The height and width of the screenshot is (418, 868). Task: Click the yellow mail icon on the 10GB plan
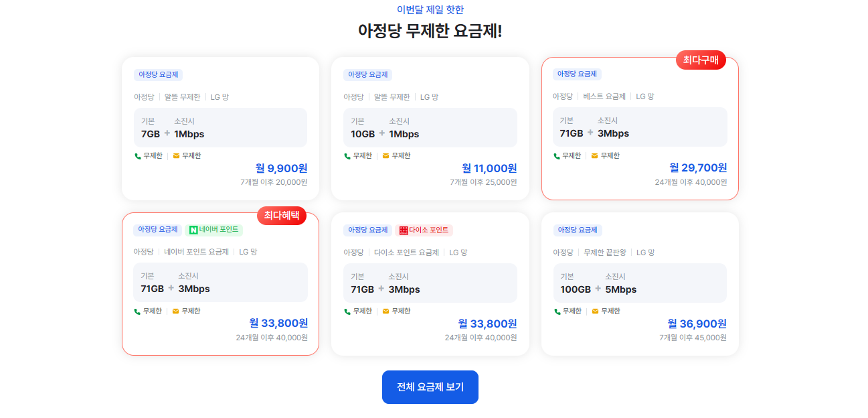click(385, 156)
